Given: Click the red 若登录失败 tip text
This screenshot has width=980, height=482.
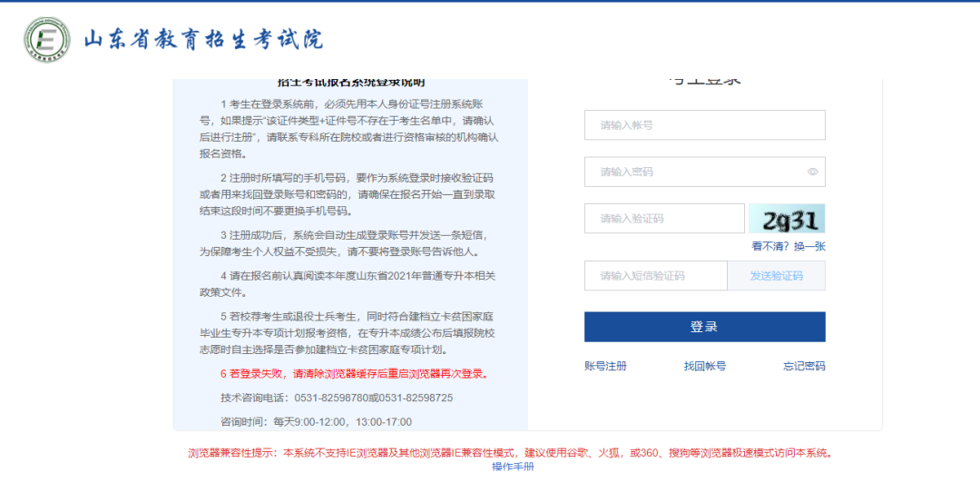Looking at the screenshot, I should 354,373.
